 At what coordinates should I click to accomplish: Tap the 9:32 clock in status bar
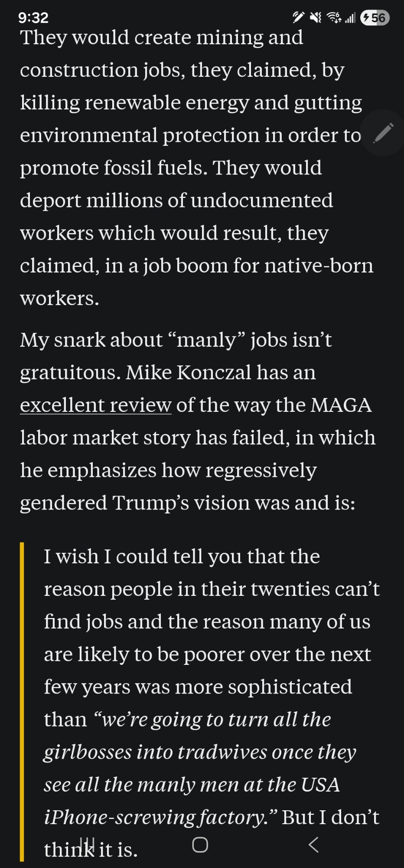click(x=33, y=18)
